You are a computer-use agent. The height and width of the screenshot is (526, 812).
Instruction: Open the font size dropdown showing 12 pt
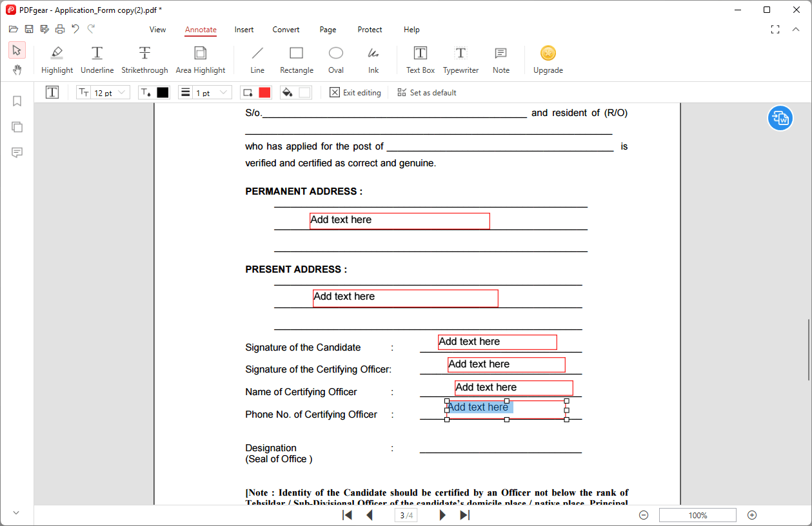[x=122, y=92]
